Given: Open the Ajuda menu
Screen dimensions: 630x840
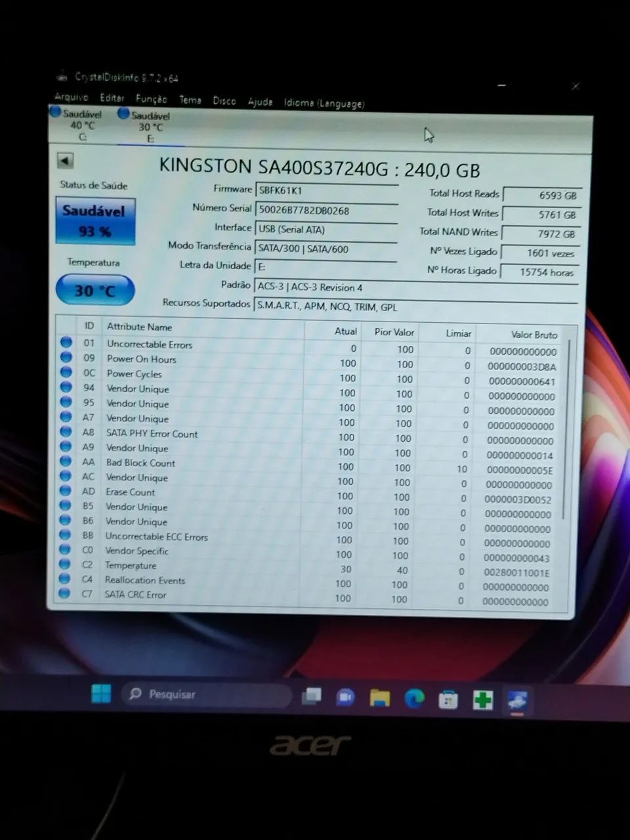Looking at the screenshot, I should [260, 102].
